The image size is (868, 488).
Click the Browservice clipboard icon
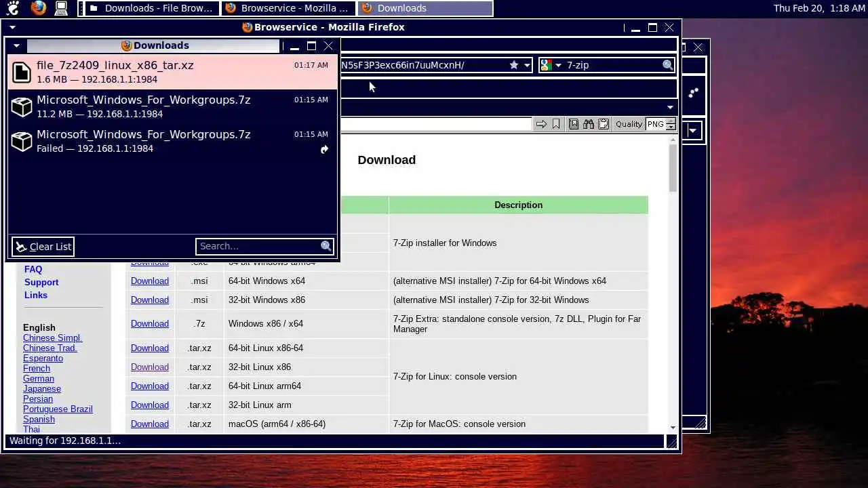click(x=603, y=124)
